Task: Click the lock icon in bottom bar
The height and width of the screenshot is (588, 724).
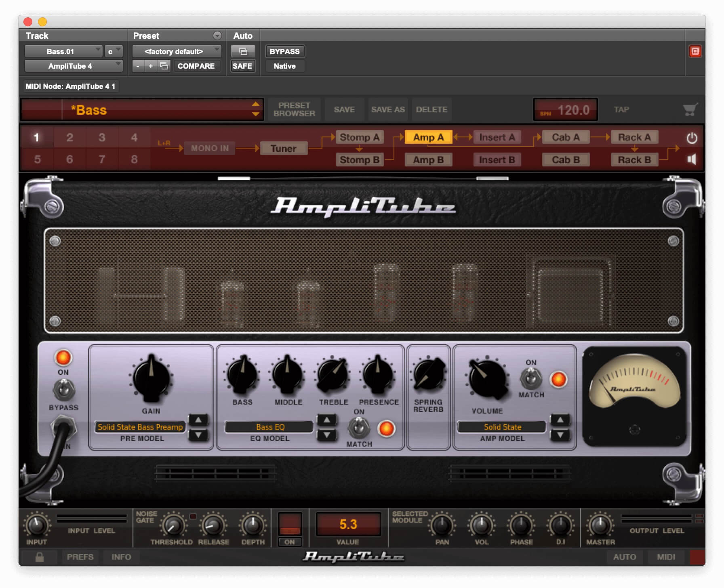Action: [39, 557]
